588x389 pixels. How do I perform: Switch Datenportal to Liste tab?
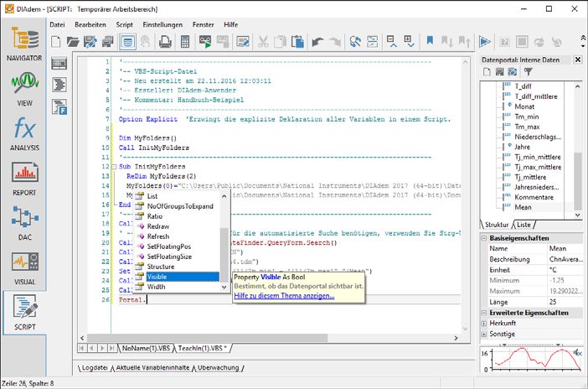pos(524,225)
